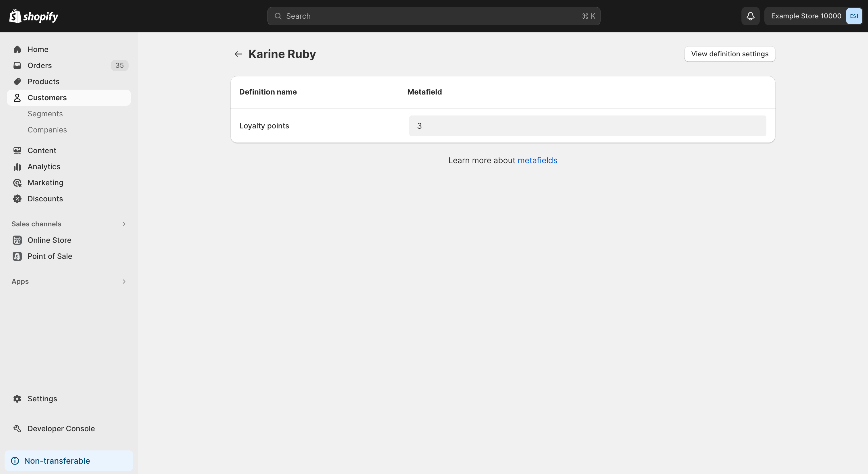Viewport: 868px width, 474px height.
Task: Click the Point of Sale bag icon
Action: pyautogui.click(x=17, y=256)
